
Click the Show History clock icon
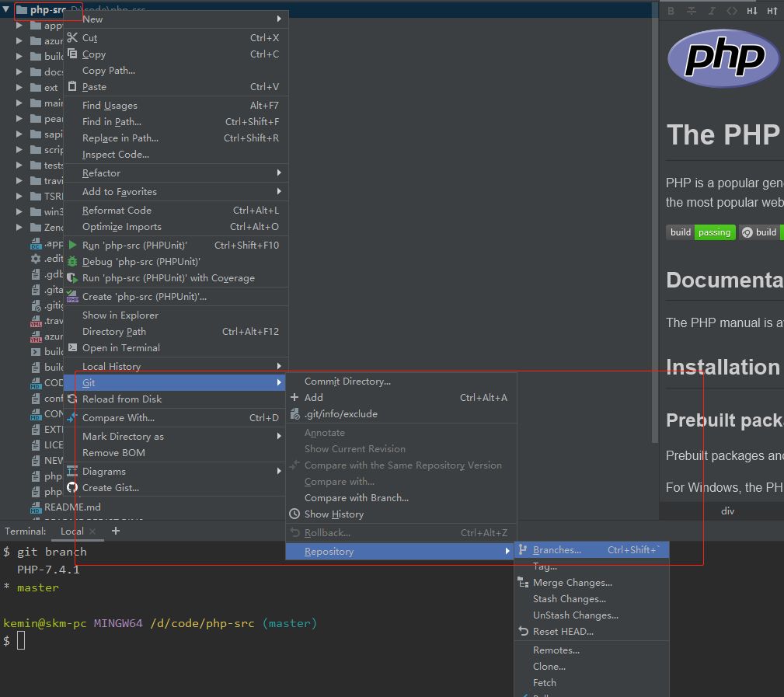click(x=295, y=514)
